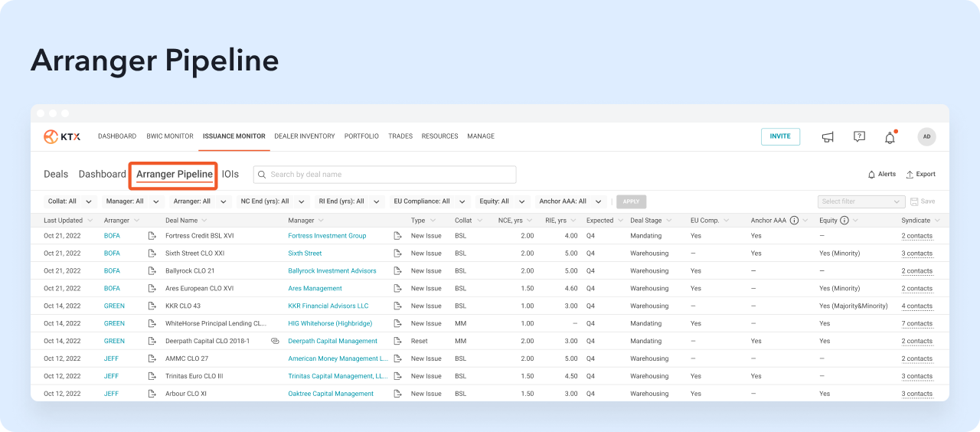Focus the Search by deal name field

point(384,175)
